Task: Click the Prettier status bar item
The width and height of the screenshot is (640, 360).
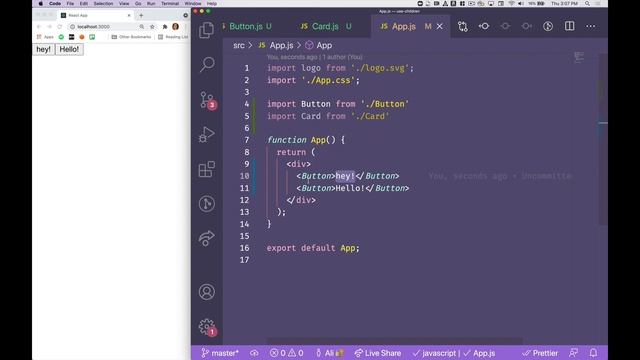Action: (540, 353)
